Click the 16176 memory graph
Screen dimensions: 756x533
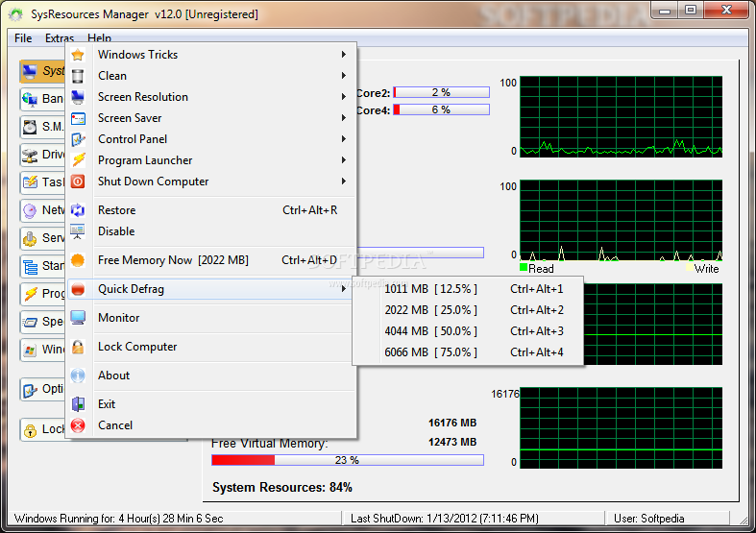point(621,428)
